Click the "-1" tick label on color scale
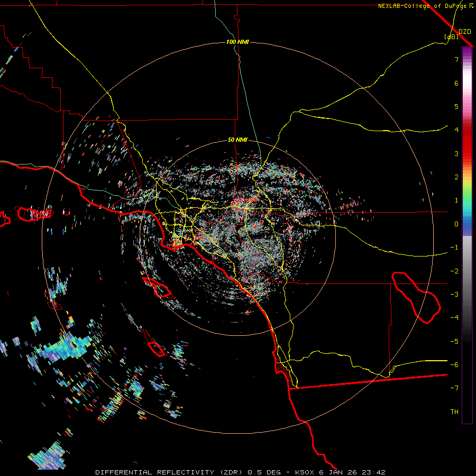Viewport: 476px width, 476px height. [454, 248]
